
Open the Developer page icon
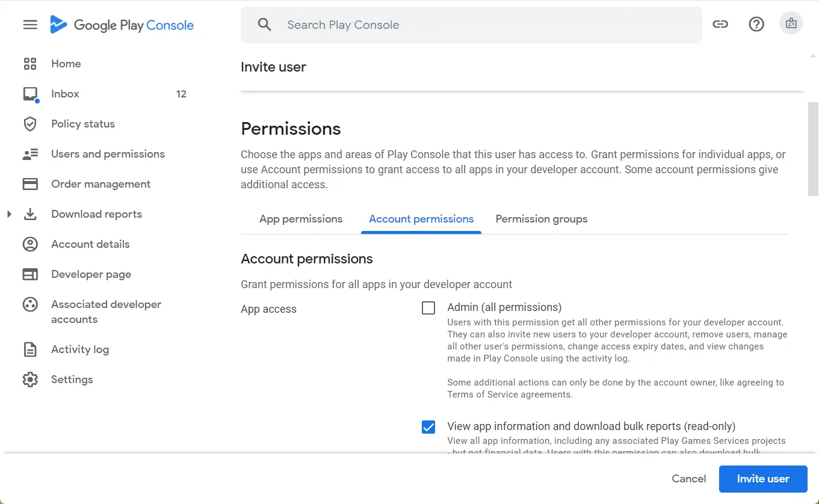click(x=30, y=274)
